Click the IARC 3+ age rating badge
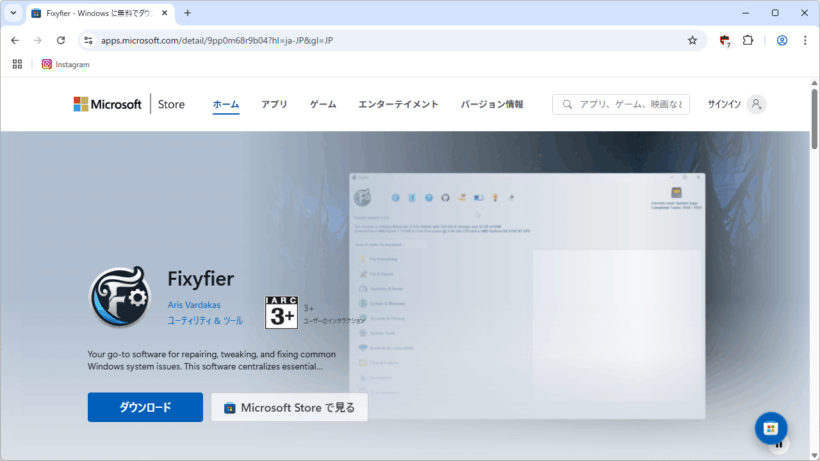This screenshot has height=461, width=820. click(x=281, y=312)
